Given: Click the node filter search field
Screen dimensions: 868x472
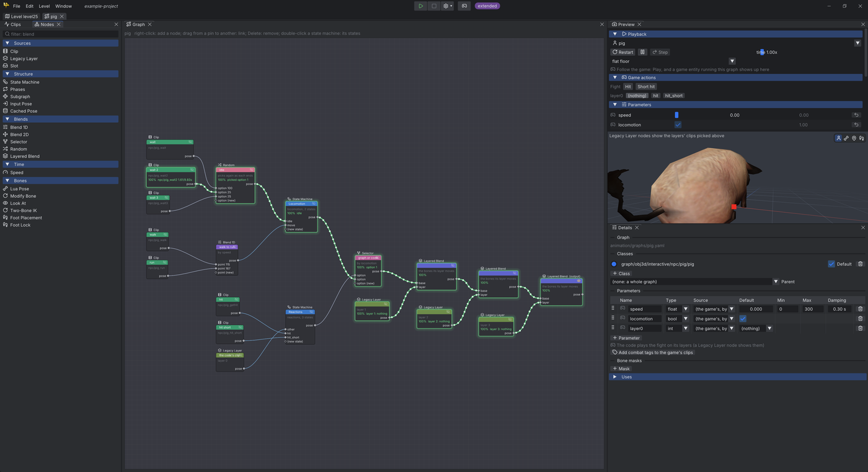Looking at the screenshot, I should pos(60,34).
